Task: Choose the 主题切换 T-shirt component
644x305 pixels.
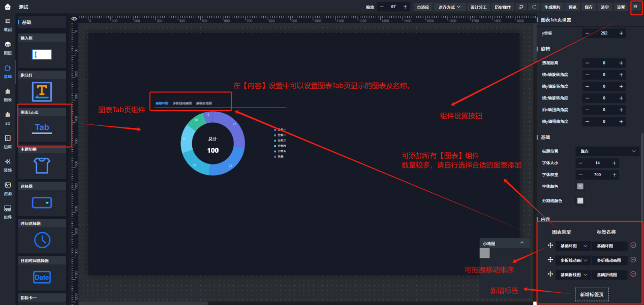Action: click(42, 162)
